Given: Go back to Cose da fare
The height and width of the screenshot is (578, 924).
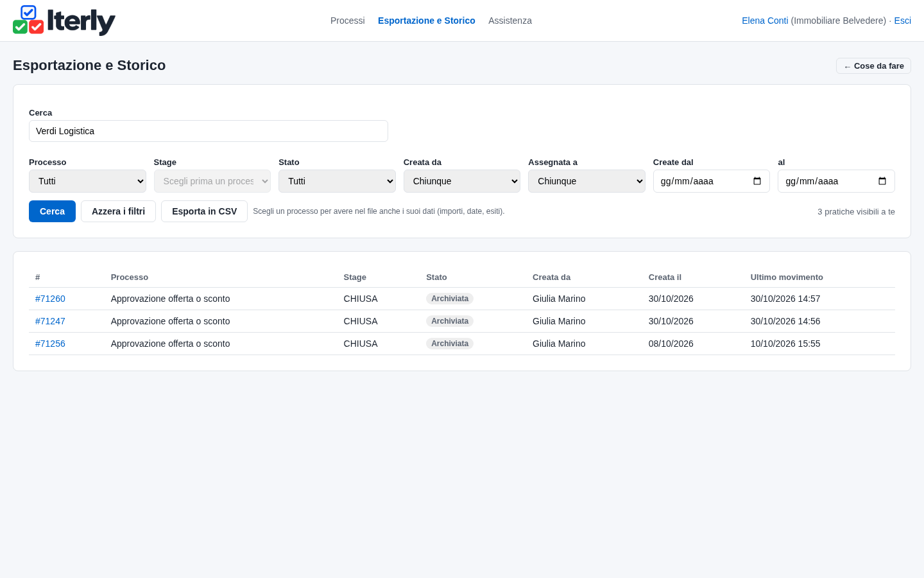Looking at the screenshot, I should point(873,66).
